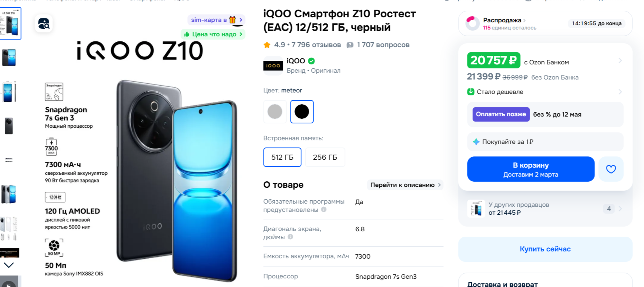Image resolution: width=644 pixels, height=287 pixels.
Task: Click the info icon next to Диагональ экрана
Action: [290, 237]
